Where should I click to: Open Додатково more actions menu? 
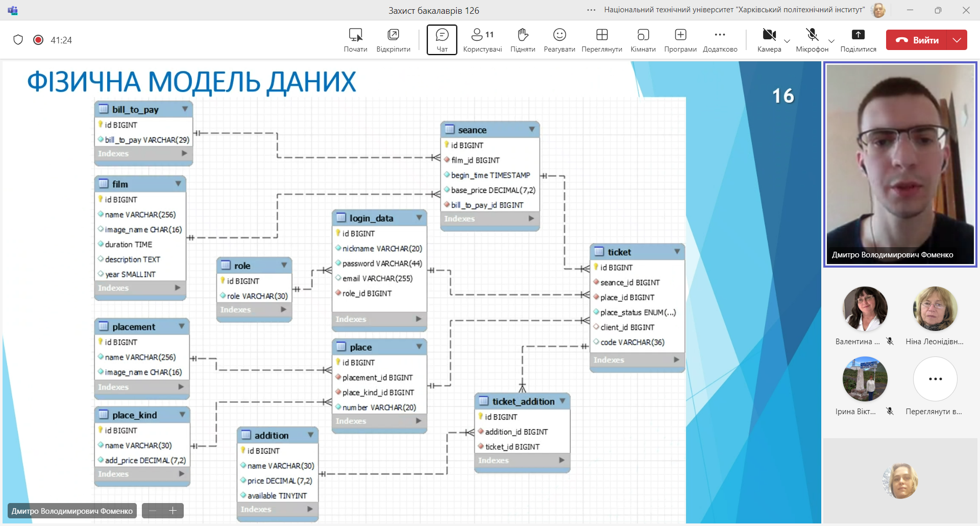720,40
